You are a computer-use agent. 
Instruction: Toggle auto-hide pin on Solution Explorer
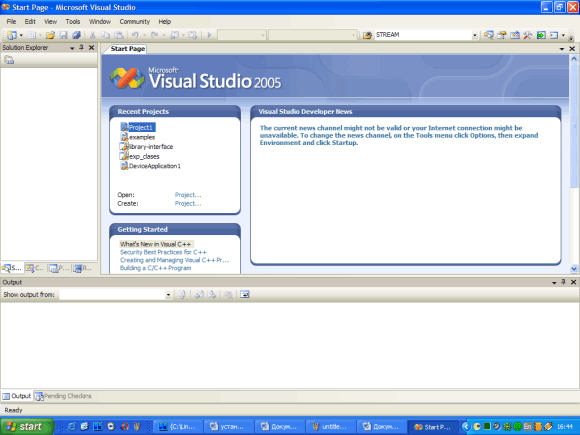[x=81, y=47]
